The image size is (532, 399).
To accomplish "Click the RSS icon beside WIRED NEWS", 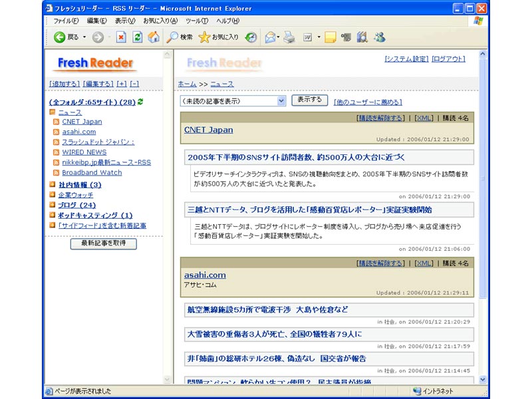I will 57,152.
